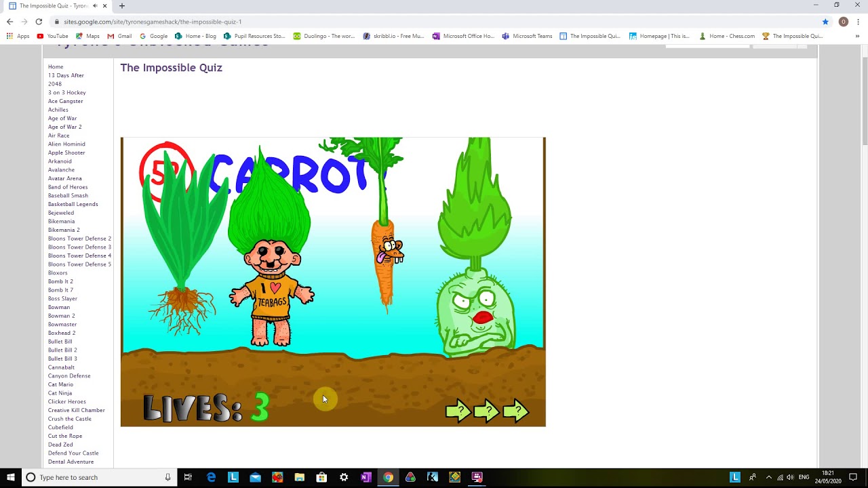The width and height of the screenshot is (868, 488).
Task: Open the Clicker Heroes link
Action: click(x=66, y=401)
